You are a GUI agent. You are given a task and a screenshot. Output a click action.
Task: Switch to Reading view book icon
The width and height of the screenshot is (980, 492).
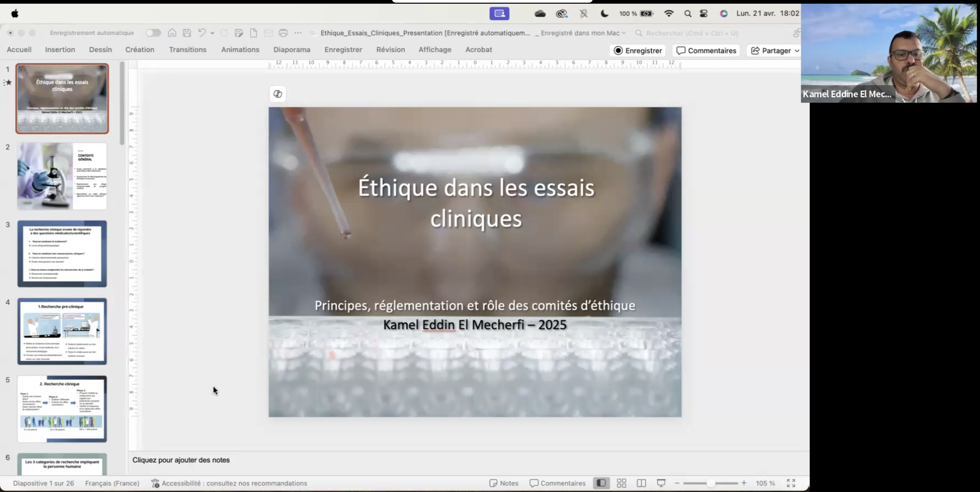(641, 483)
